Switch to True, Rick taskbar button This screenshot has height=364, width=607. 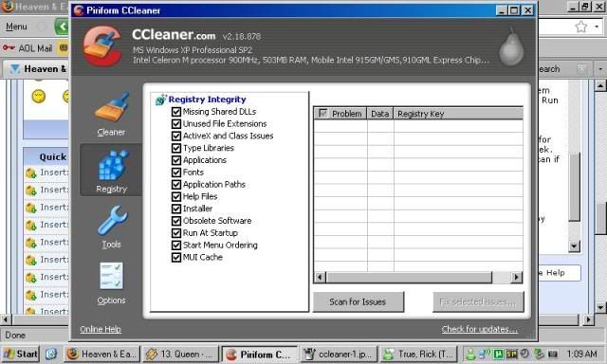click(x=419, y=354)
